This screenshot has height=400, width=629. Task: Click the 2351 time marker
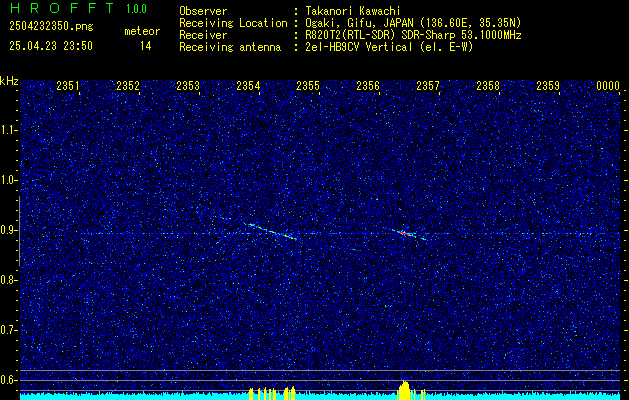[68, 85]
